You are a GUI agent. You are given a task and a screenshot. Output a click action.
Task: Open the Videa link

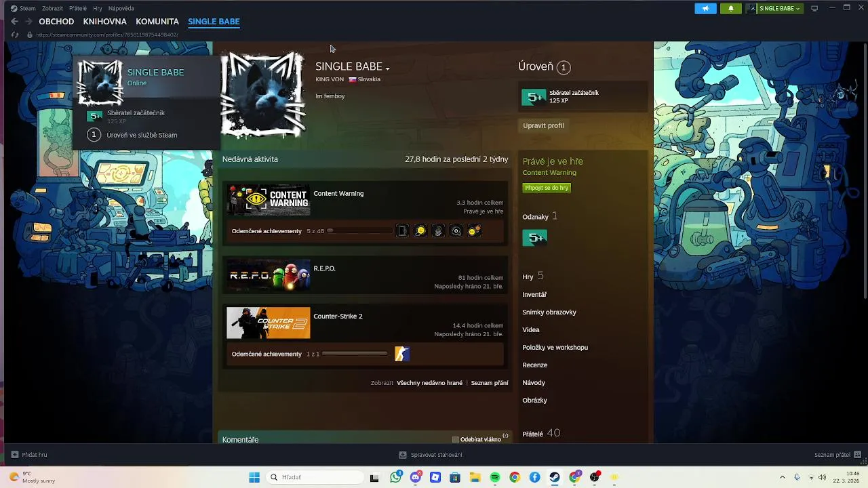click(531, 330)
